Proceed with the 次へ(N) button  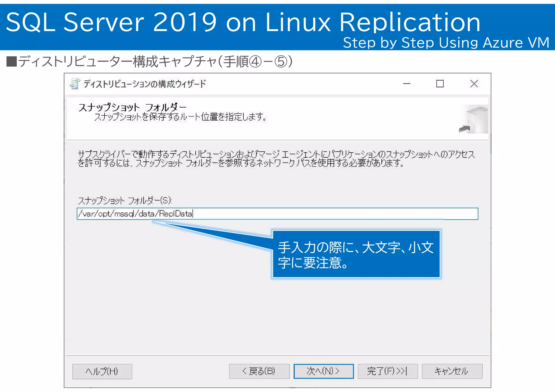click(x=324, y=371)
